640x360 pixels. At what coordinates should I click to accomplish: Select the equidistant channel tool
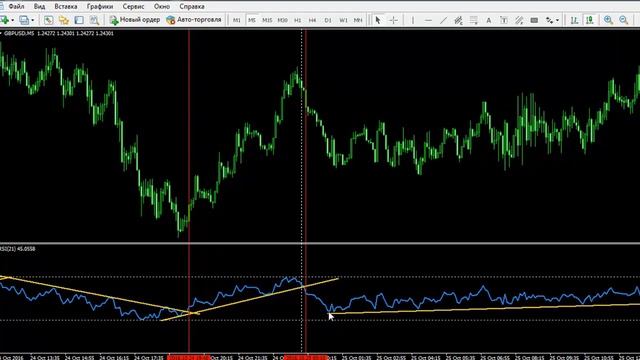(x=458, y=20)
